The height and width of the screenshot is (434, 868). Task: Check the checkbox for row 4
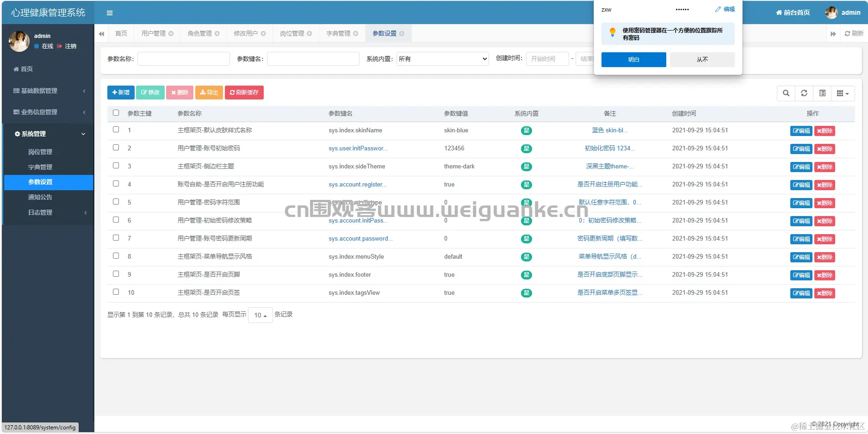pos(116,184)
